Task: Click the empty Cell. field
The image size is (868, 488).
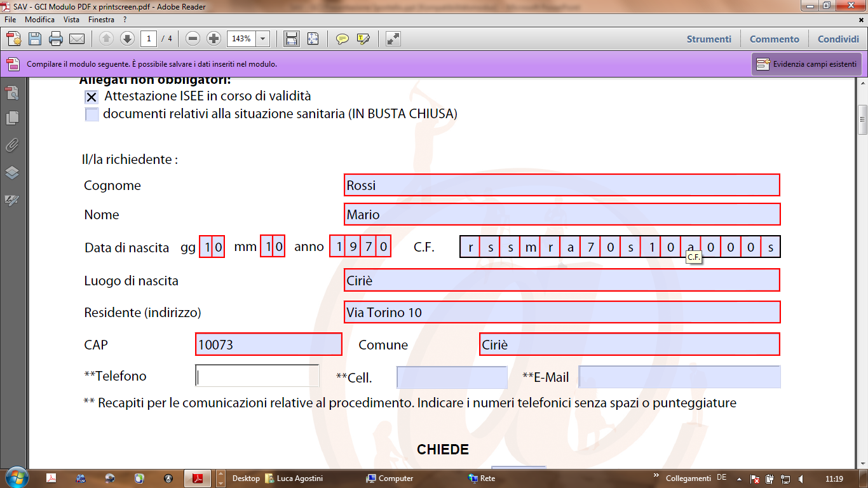Action: tap(452, 377)
